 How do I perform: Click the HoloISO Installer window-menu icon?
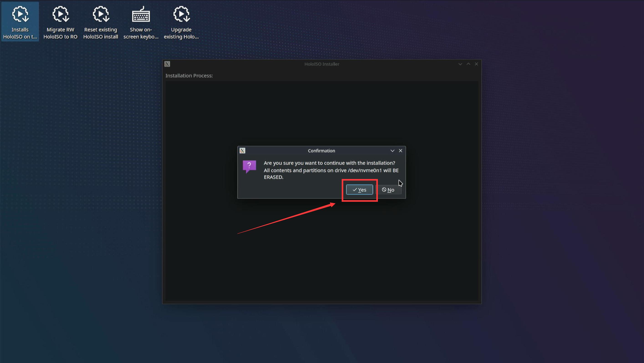167,64
